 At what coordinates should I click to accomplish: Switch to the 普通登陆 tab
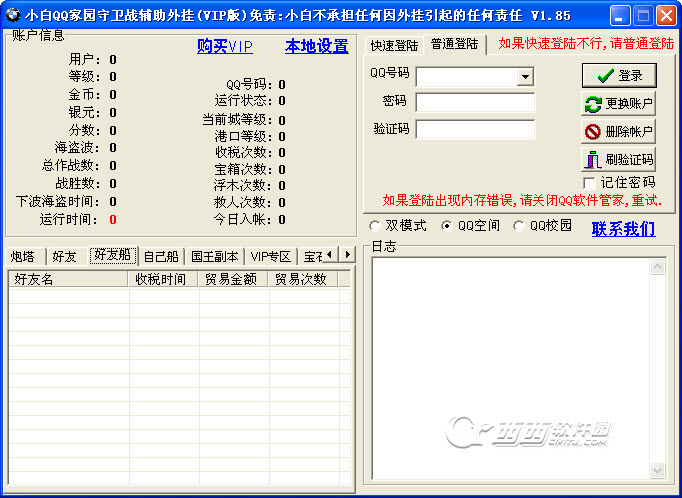pyautogui.click(x=455, y=43)
